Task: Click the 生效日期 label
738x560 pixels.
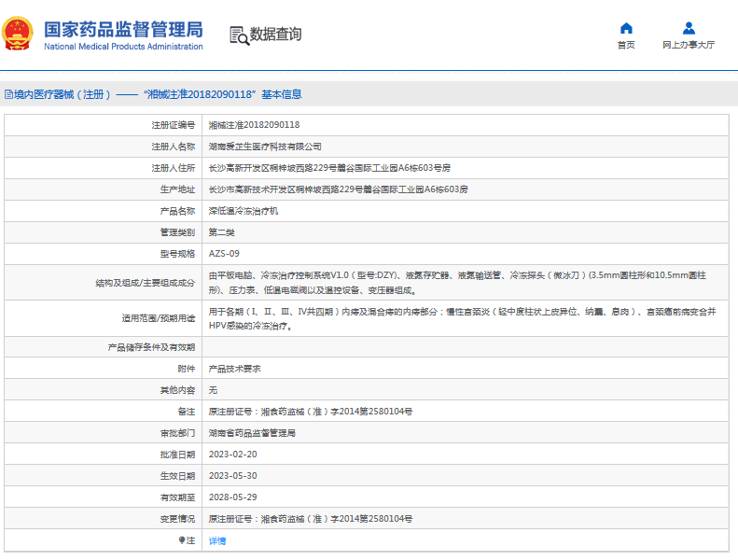Action: 177,476
